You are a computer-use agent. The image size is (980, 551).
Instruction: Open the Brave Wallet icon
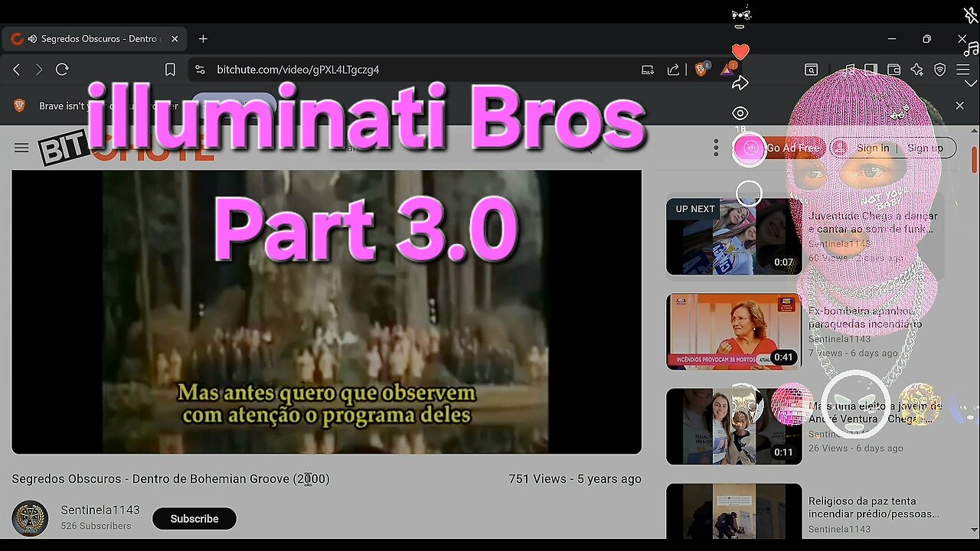[x=893, y=70]
